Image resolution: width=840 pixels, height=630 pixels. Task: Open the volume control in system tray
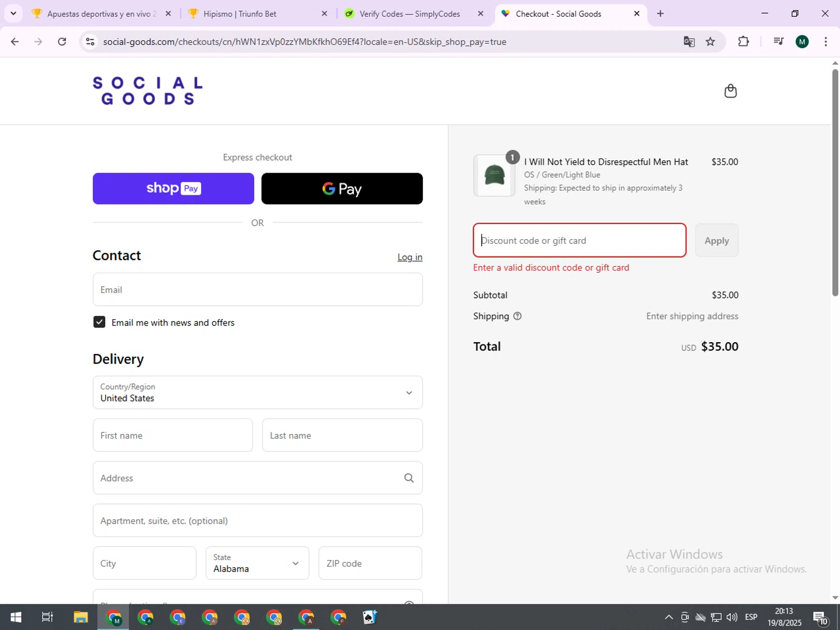tap(732, 617)
